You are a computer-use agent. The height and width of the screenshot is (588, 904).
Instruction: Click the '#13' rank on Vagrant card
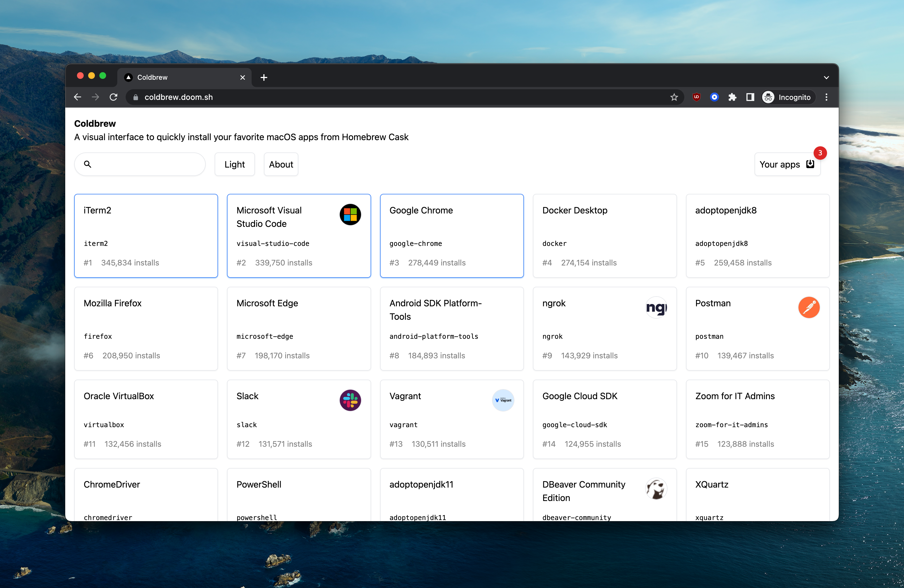tap(396, 444)
